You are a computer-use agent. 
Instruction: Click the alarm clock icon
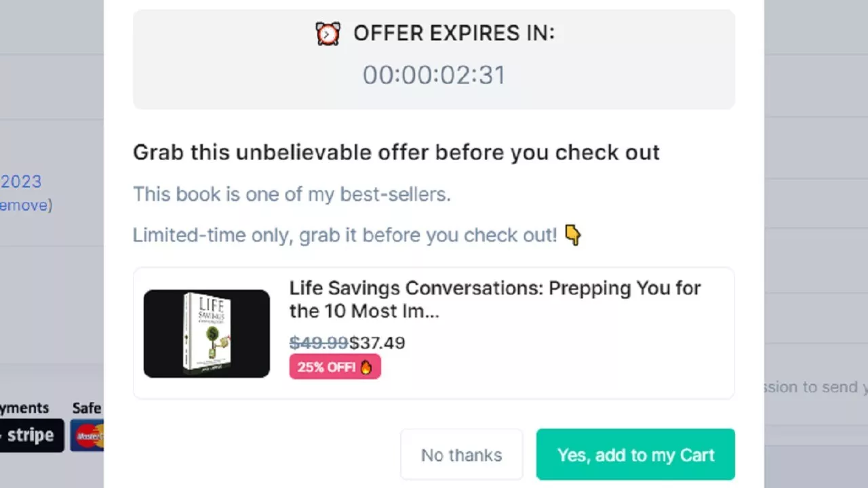click(328, 33)
